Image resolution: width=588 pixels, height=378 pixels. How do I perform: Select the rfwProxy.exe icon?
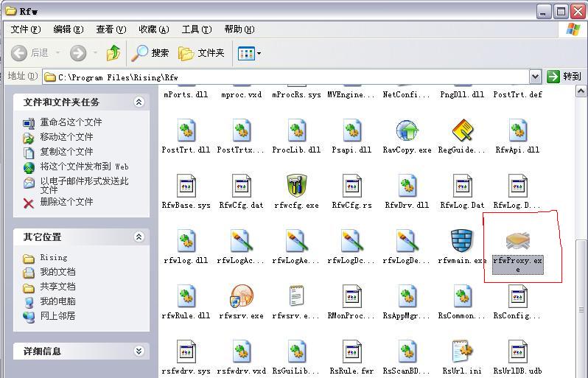(517, 240)
